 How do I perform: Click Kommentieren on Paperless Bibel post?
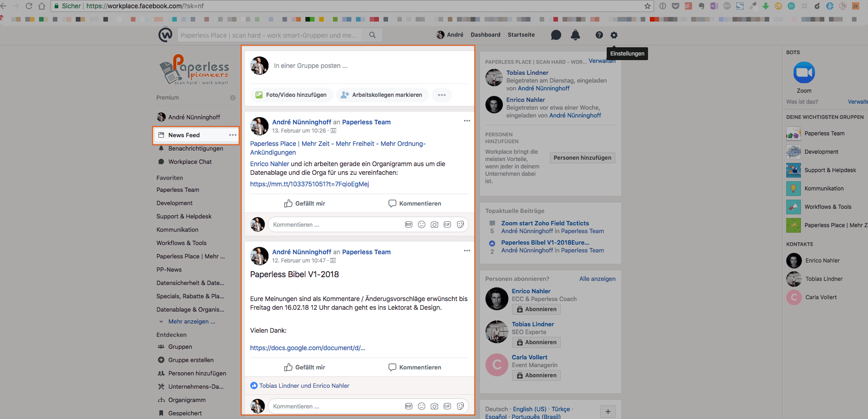click(x=415, y=367)
